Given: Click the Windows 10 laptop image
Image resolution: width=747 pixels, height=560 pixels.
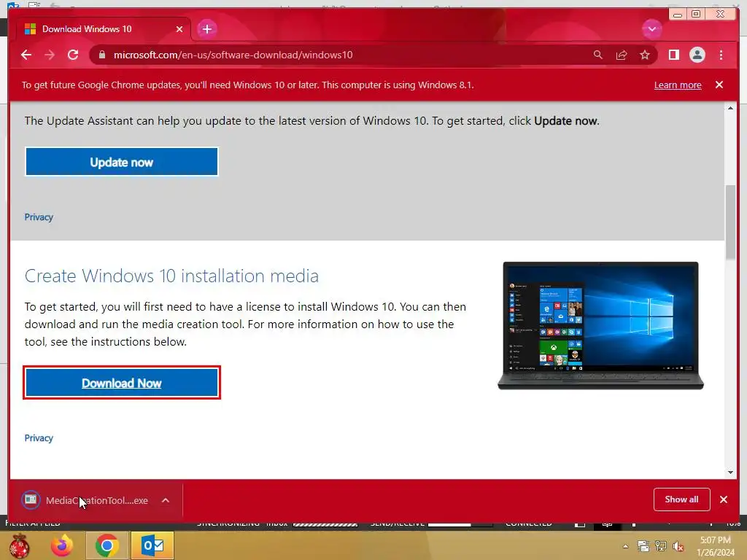Looking at the screenshot, I should [x=600, y=326].
